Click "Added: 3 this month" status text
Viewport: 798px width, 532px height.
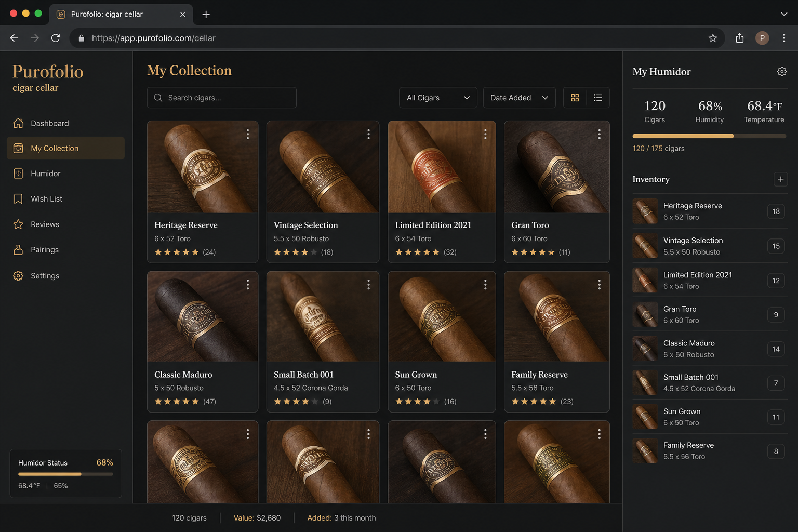pyautogui.click(x=341, y=518)
